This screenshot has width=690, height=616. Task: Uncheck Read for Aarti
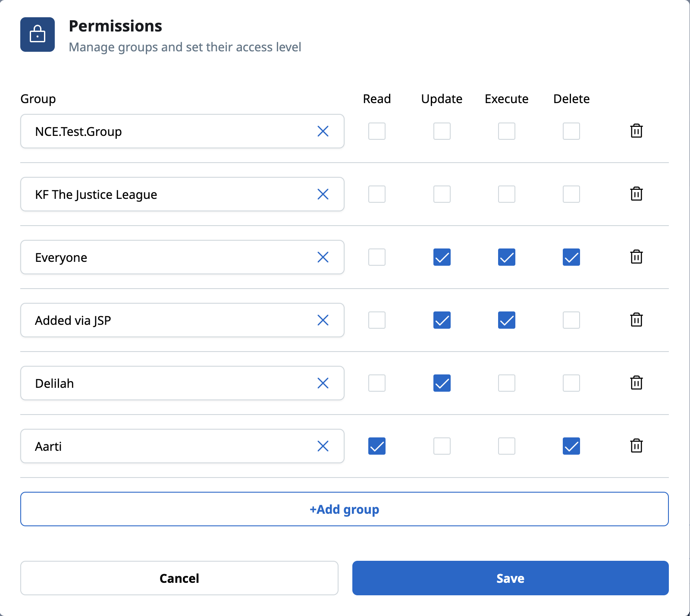click(377, 446)
